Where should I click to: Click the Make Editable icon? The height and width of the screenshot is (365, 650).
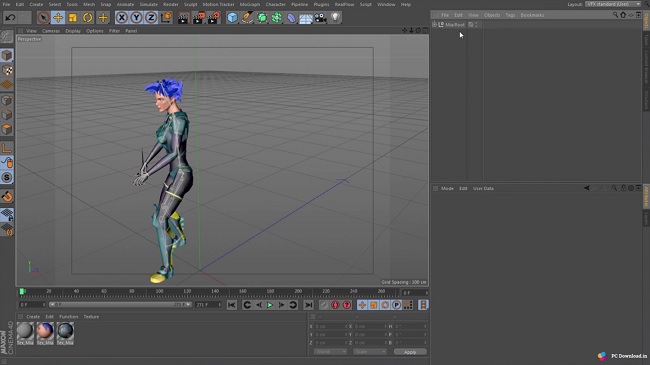point(7,36)
